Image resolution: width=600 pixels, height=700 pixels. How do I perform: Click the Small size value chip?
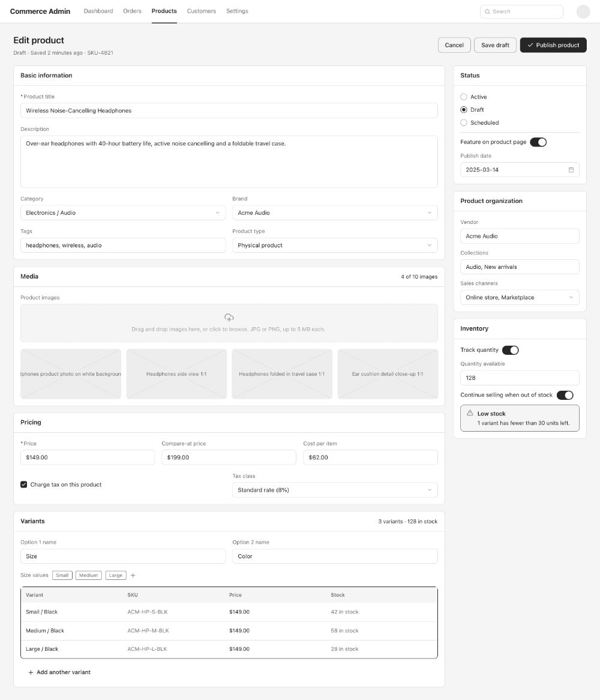[x=62, y=576]
